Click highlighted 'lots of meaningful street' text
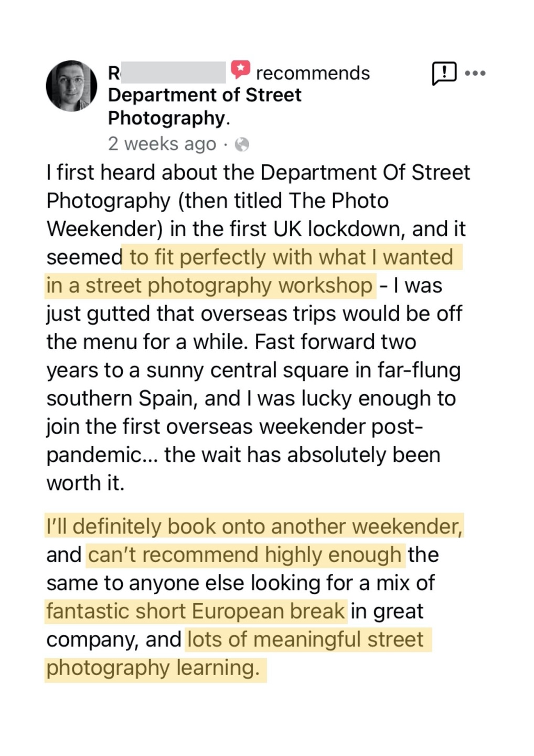This screenshot has width=534, height=756. click(308, 640)
